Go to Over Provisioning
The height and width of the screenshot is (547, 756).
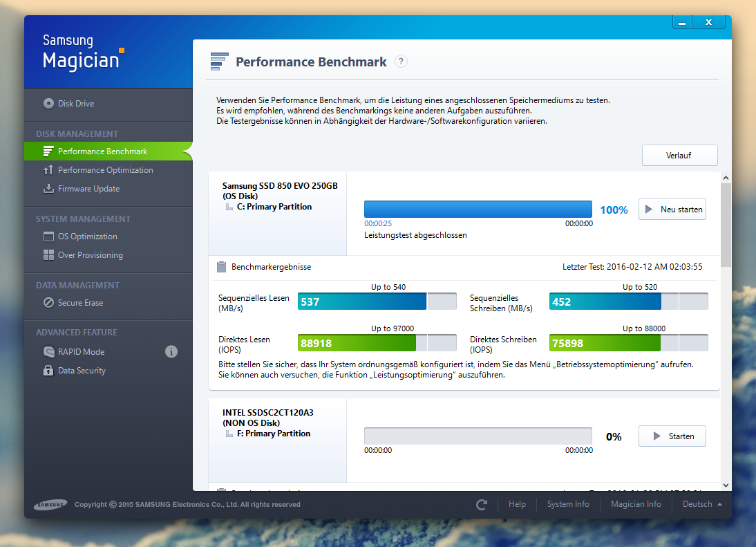90,255
